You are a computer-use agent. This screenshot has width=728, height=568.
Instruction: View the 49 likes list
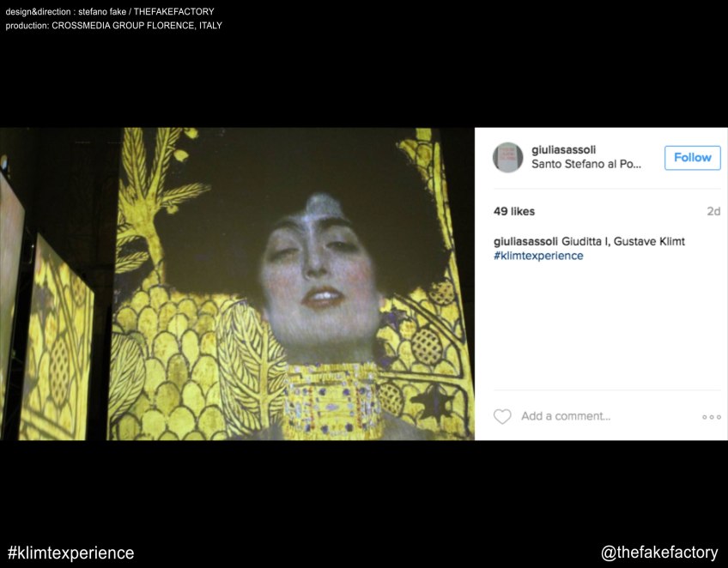click(x=514, y=211)
